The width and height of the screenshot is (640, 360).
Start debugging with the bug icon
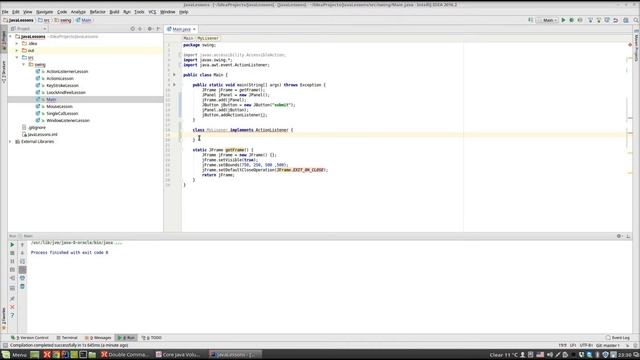point(571,20)
